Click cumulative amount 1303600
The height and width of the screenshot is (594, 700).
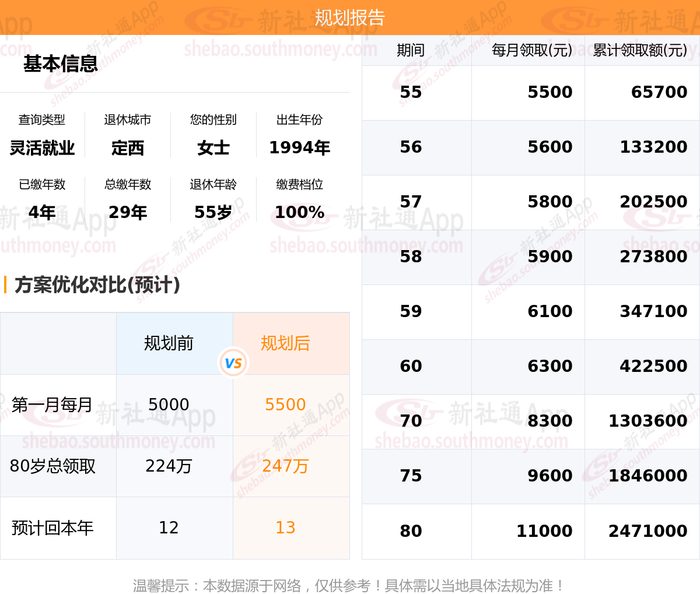(647, 421)
